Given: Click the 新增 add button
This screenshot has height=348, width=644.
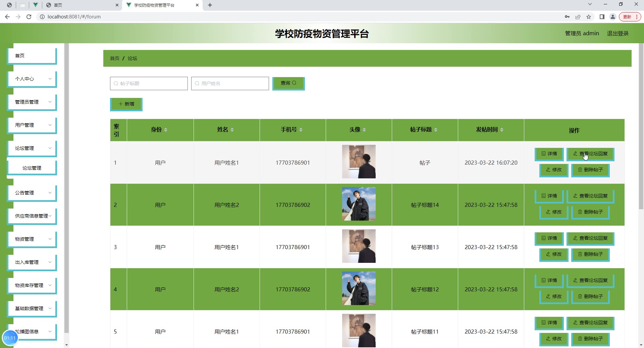Looking at the screenshot, I should [126, 104].
